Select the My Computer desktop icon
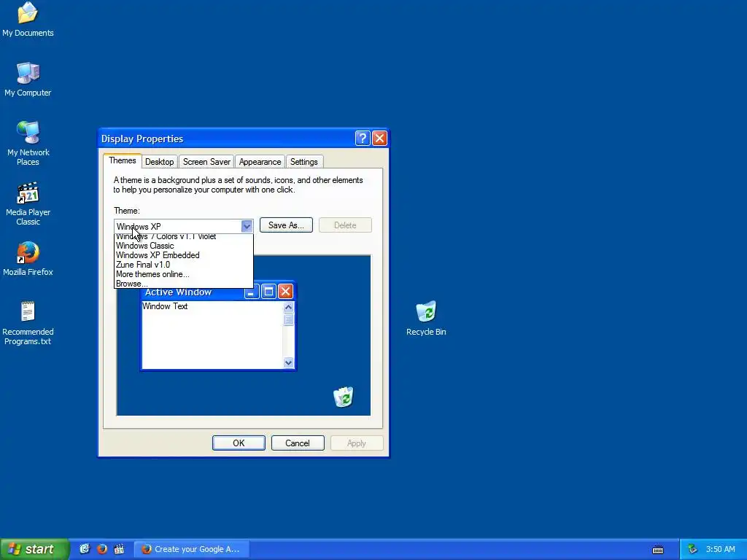 click(28, 79)
